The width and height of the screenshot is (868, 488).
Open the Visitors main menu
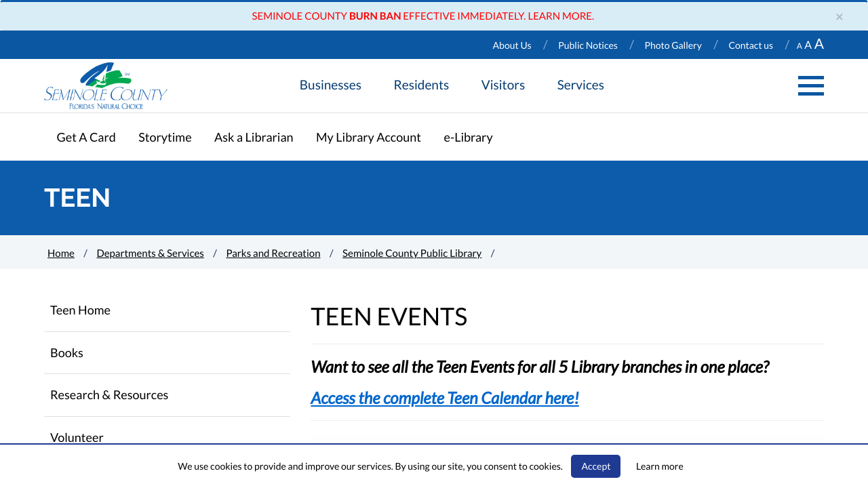click(x=503, y=85)
